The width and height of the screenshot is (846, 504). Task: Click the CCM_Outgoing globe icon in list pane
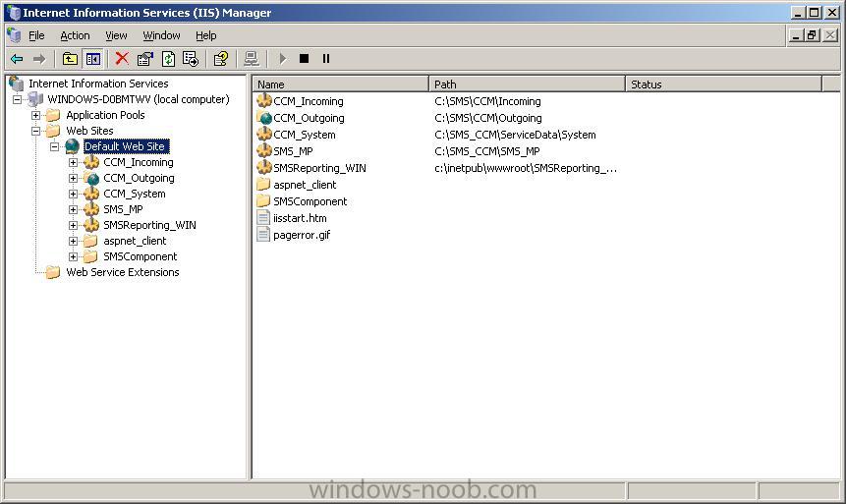pyautogui.click(x=264, y=117)
